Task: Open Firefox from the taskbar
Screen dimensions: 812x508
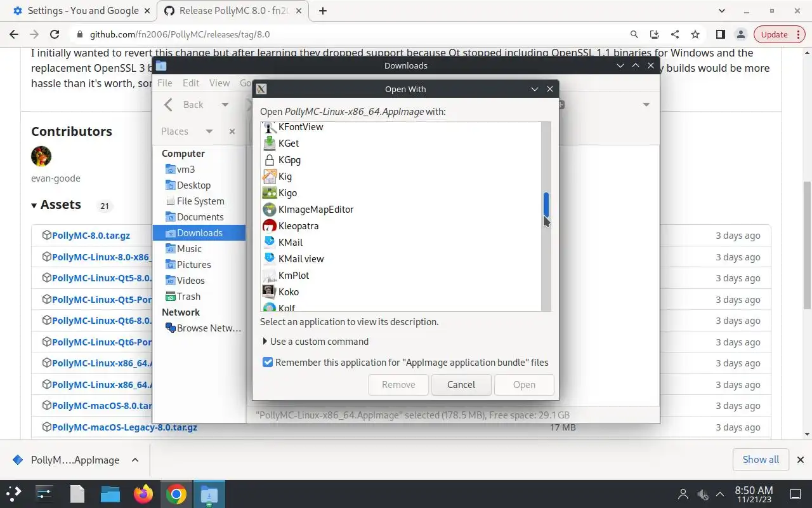Action: (x=143, y=494)
